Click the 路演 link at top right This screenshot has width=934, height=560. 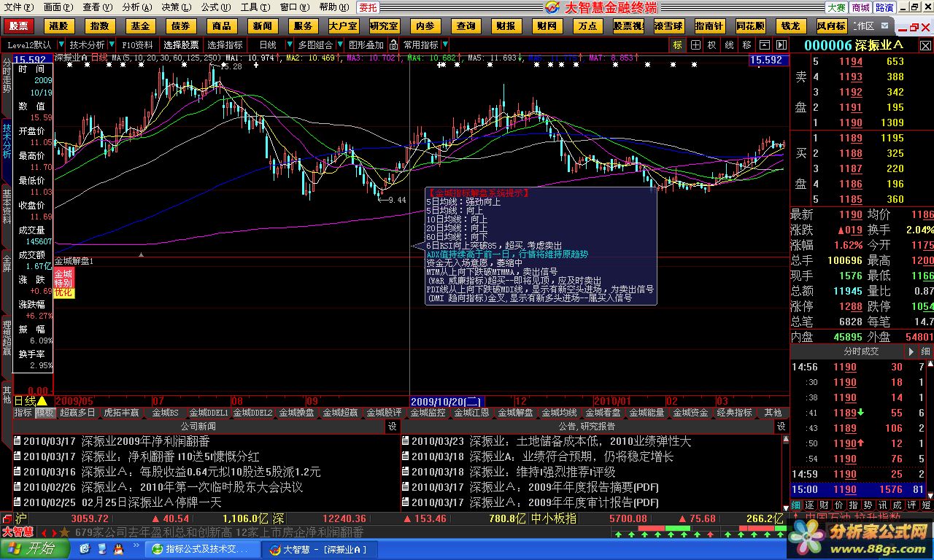[x=884, y=7]
